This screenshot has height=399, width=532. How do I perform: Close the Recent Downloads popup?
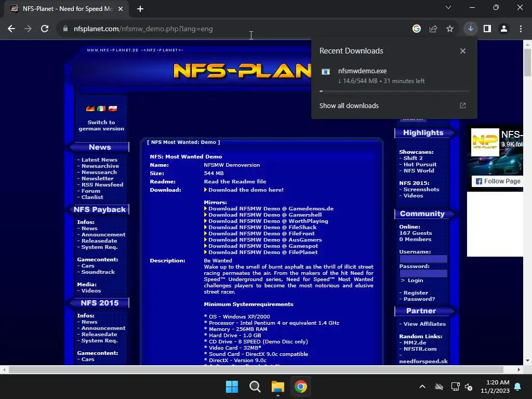click(463, 51)
